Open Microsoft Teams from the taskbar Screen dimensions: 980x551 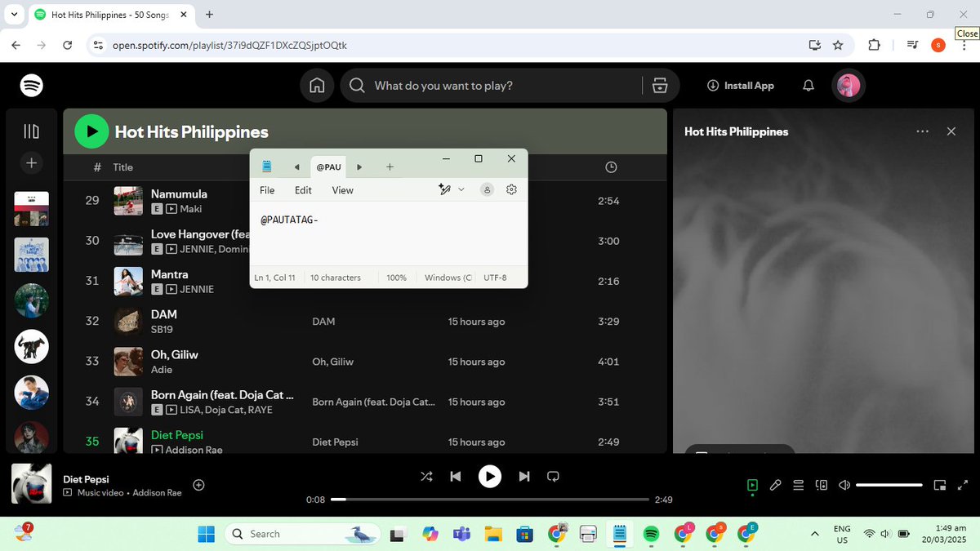point(461,534)
